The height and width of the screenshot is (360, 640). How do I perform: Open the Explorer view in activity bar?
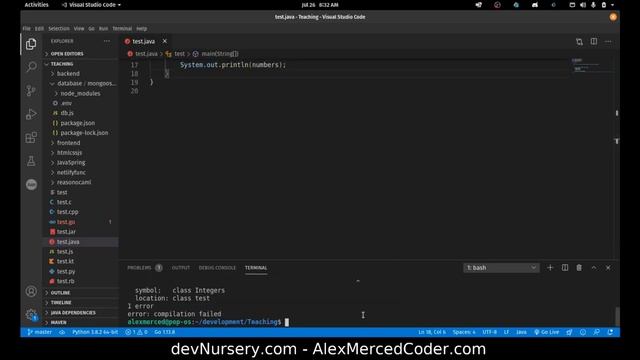31,44
